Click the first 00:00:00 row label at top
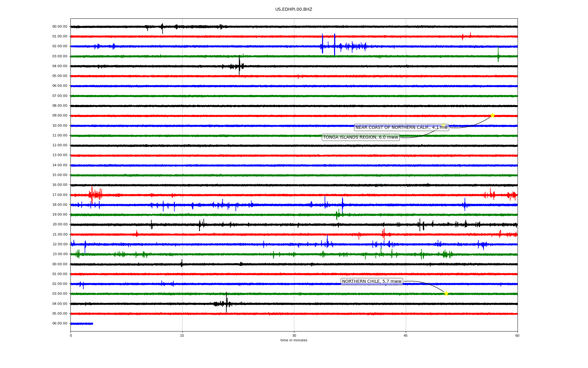This screenshot has height=368, width=588. pyautogui.click(x=60, y=27)
